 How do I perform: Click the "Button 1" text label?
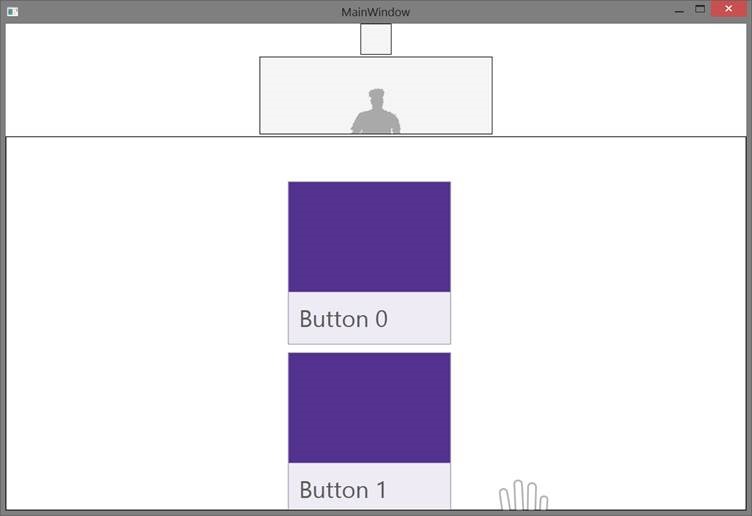(343, 489)
